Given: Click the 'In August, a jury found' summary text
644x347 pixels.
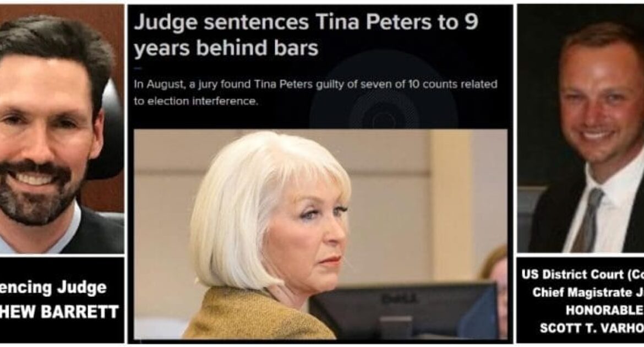Looking at the screenshot, I should click(x=315, y=93).
